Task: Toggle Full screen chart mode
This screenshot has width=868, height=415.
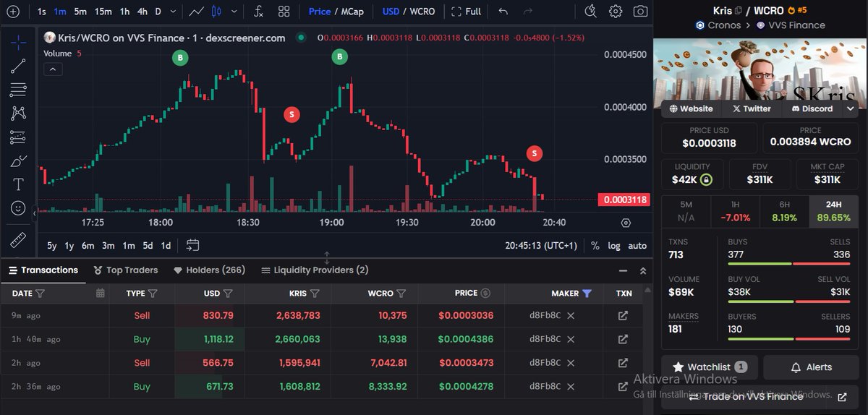Action: [466, 12]
